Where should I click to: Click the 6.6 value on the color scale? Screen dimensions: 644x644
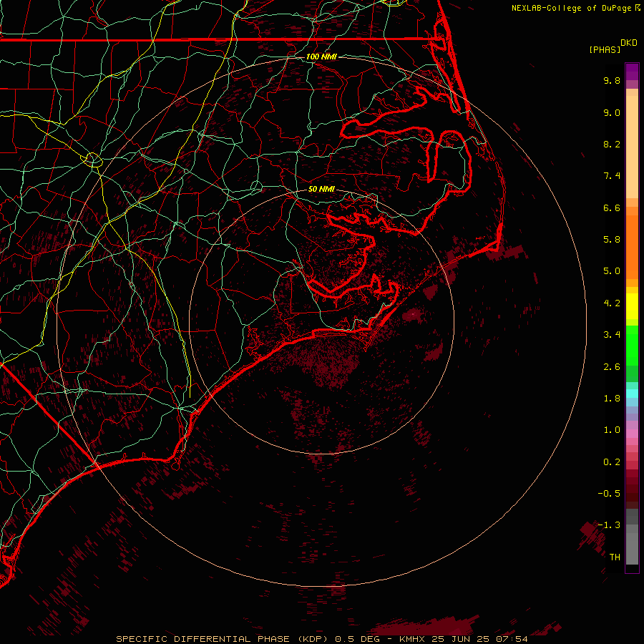tap(612, 208)
